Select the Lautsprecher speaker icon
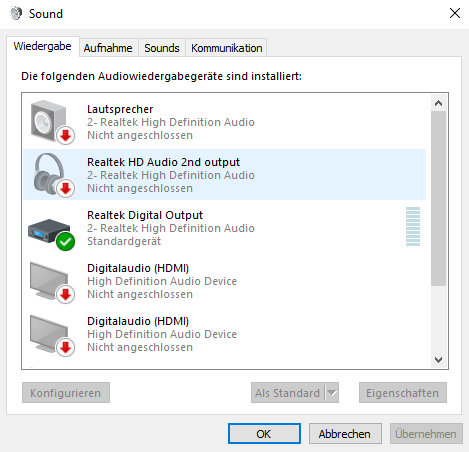The height and width of the screenshot is (452, 469). 52,122
